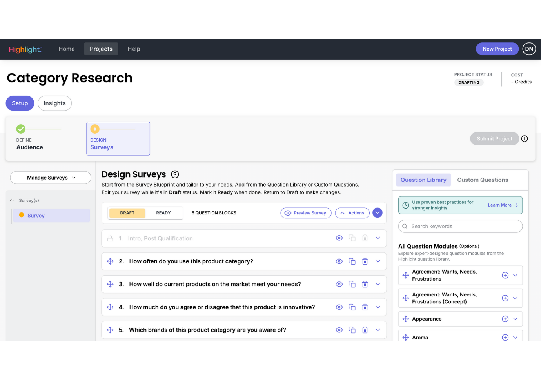
Task: Toggle eye icon on question 4
Action: (339, 307)
